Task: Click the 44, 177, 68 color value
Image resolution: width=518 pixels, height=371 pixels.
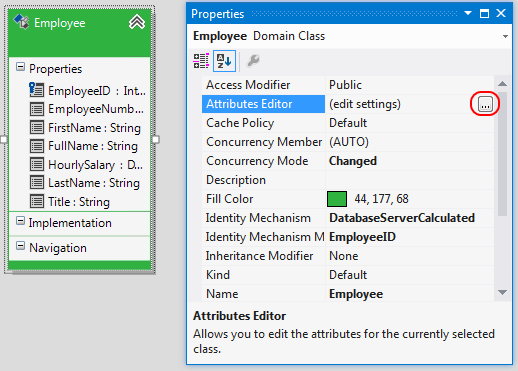Action: click(x=381, y=199)
